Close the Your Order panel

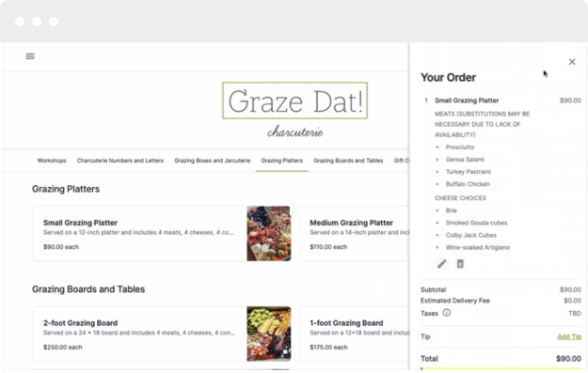[572, 62]
